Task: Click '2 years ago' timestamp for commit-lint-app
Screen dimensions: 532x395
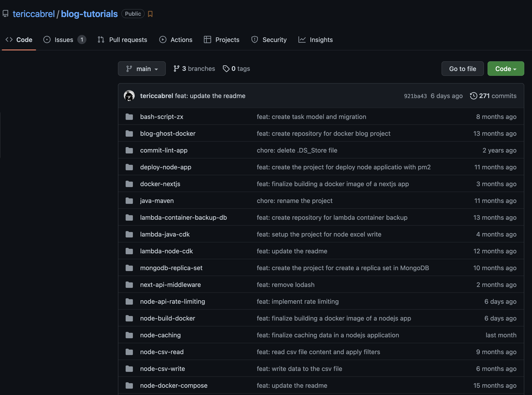Action: pos(500,151)
